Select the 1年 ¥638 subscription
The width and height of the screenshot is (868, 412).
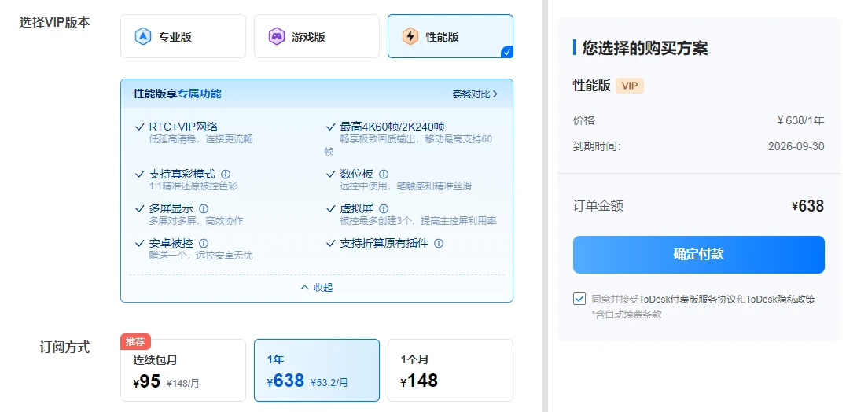[x=317, y=370]
